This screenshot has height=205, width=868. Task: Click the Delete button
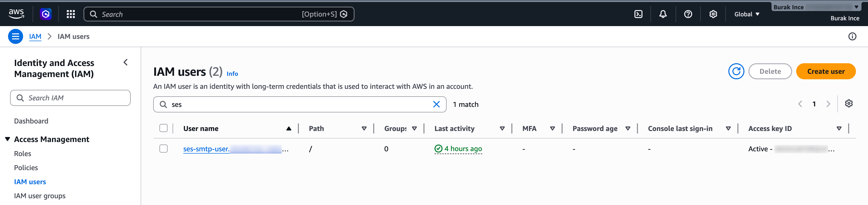(x=770, y=71)
